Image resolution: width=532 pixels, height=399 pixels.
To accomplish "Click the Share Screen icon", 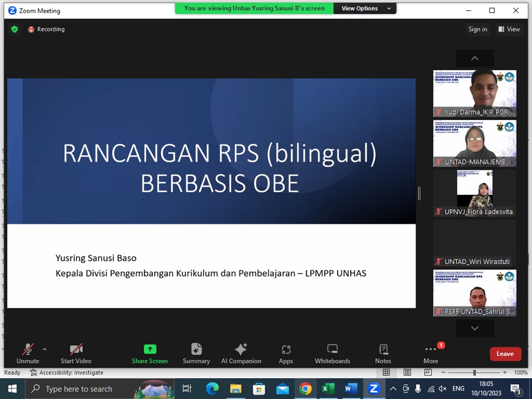I will (x=150, y=349).
